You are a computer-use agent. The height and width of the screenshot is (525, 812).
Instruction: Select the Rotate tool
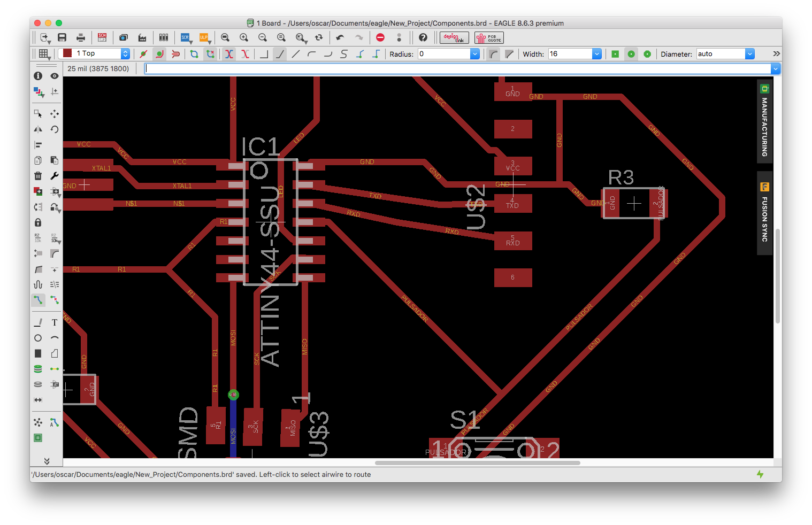[x=54, y=129]
